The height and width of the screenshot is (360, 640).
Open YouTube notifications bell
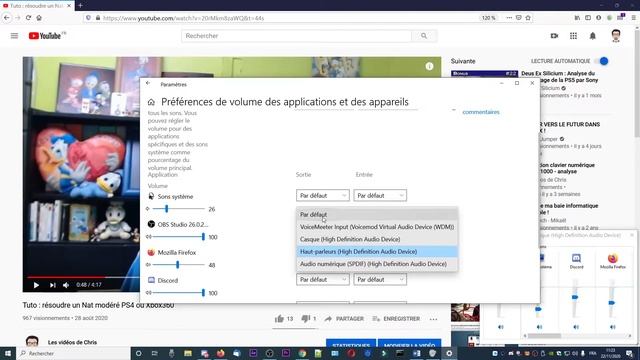tap(593, 36)
